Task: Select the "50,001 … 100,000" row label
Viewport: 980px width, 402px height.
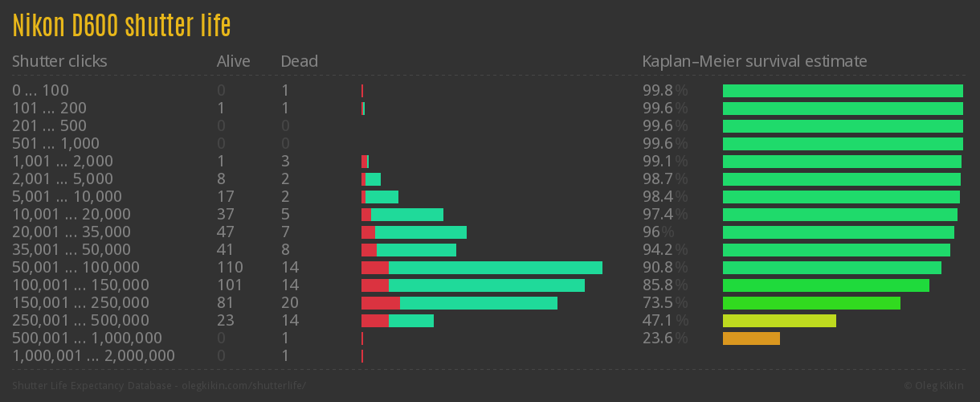Action: point(76,268)
